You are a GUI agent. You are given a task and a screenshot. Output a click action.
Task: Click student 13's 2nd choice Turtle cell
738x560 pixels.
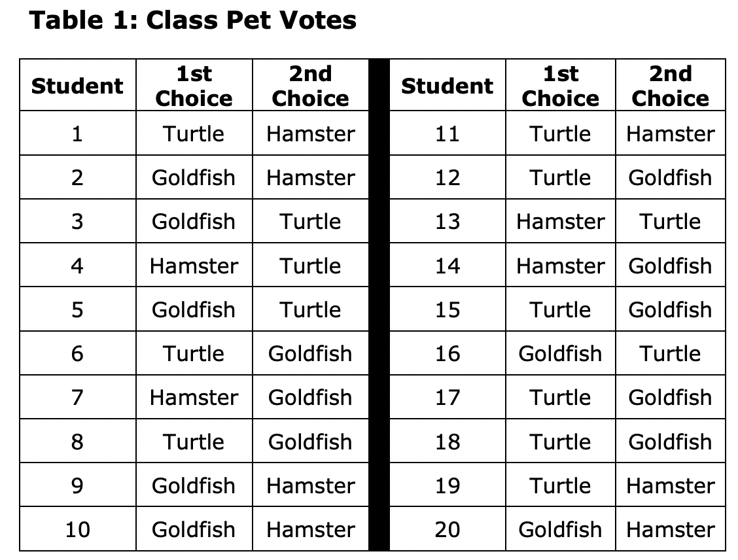point(670,221)
